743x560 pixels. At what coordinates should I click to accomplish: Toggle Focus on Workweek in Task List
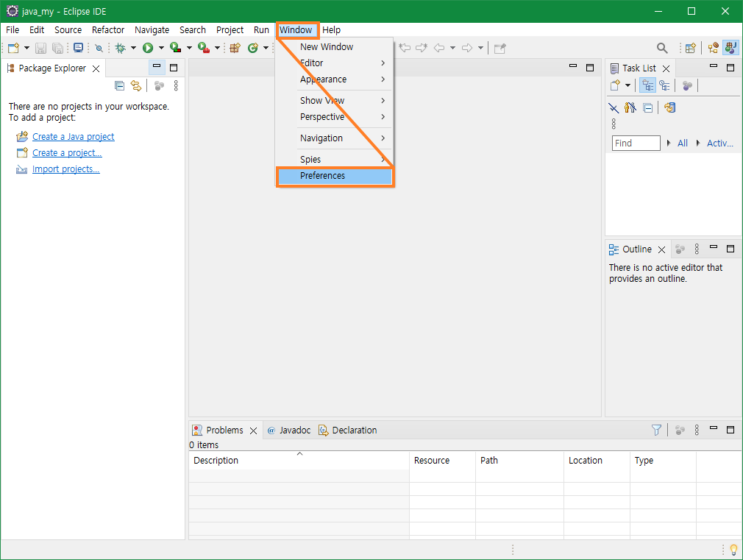(x=687, y=86)
